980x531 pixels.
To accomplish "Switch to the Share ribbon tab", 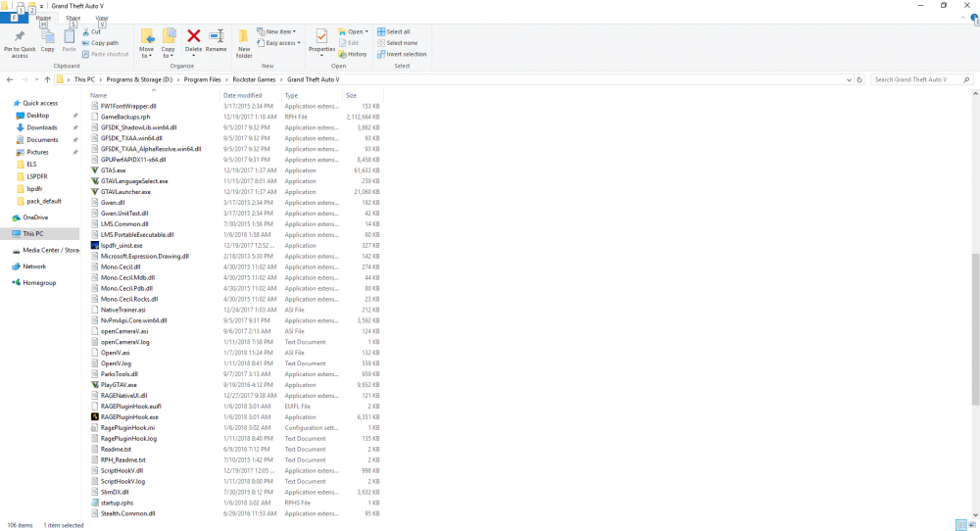I will (x=73, y=18).
